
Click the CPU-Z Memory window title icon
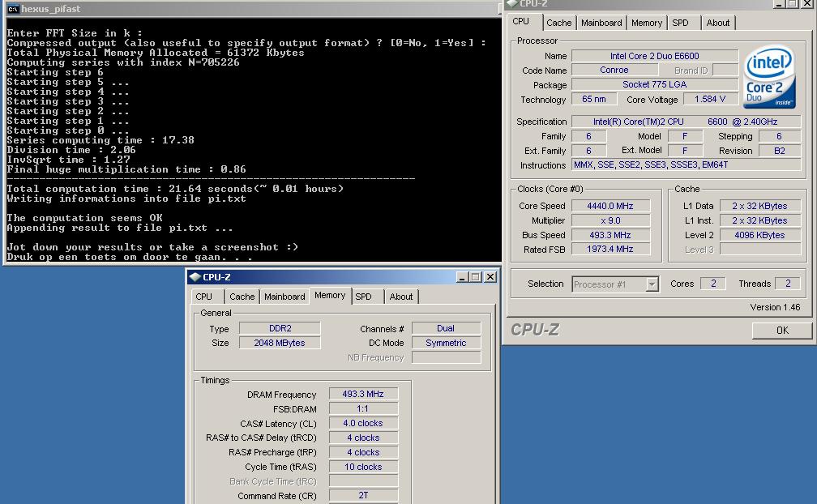pyautogui.click(x=195, y=277)
